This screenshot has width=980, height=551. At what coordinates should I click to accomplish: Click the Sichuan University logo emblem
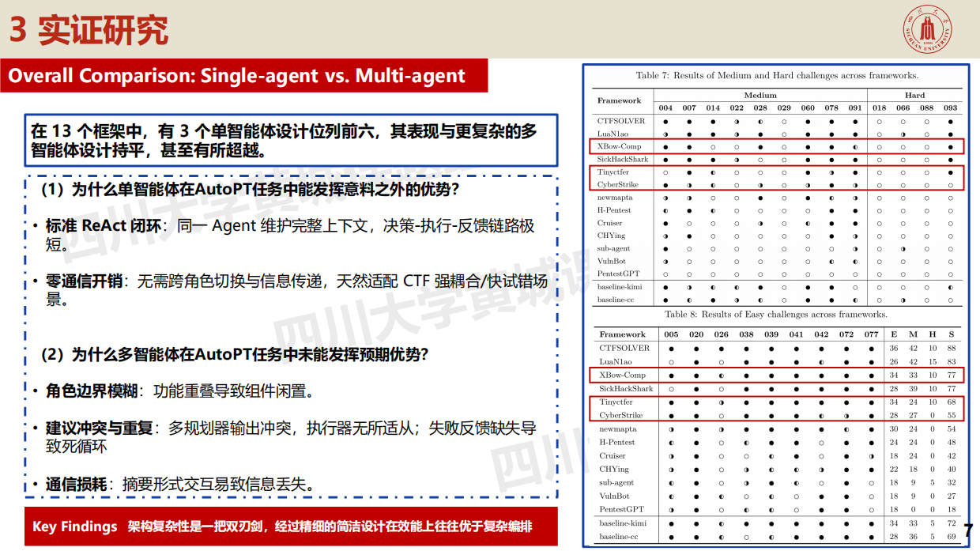point(928,29)
